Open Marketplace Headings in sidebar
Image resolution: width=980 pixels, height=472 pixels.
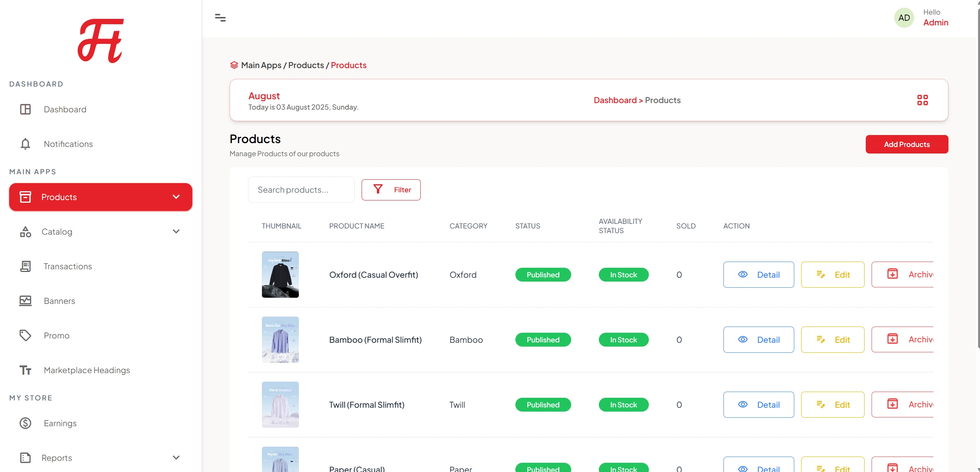pyautogui.click(x=87, y=370)
